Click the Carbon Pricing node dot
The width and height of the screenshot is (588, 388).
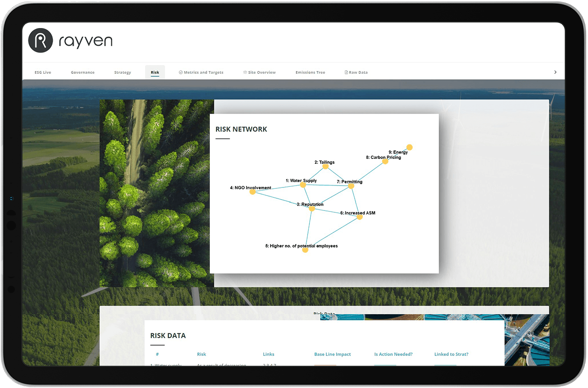(x=385, y=161)
